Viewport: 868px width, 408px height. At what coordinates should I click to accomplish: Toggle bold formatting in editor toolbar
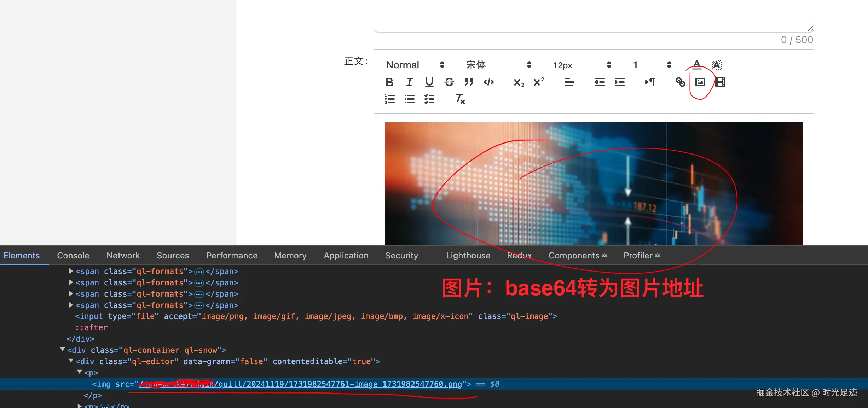(389, 82)
